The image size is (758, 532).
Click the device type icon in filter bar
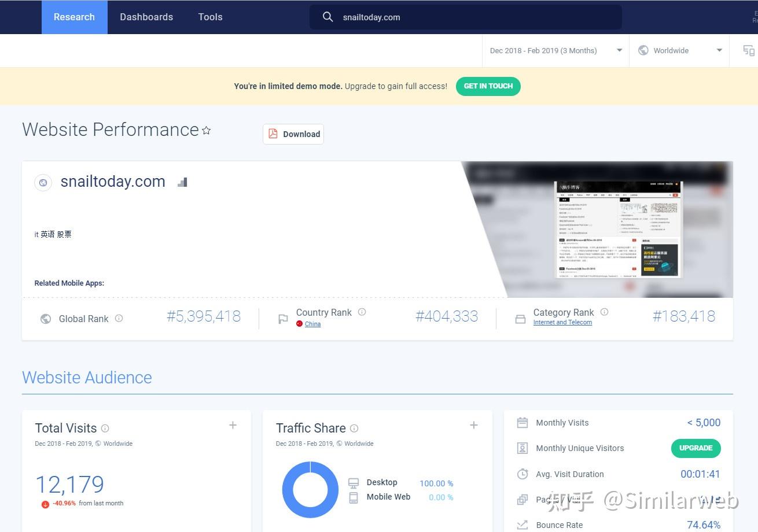(x=749, y=50)
